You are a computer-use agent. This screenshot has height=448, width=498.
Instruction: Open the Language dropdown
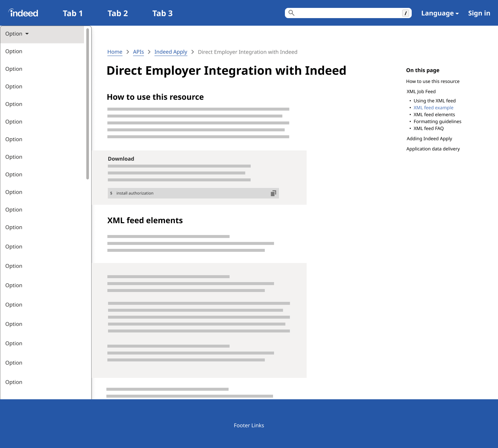pos(440,13)
